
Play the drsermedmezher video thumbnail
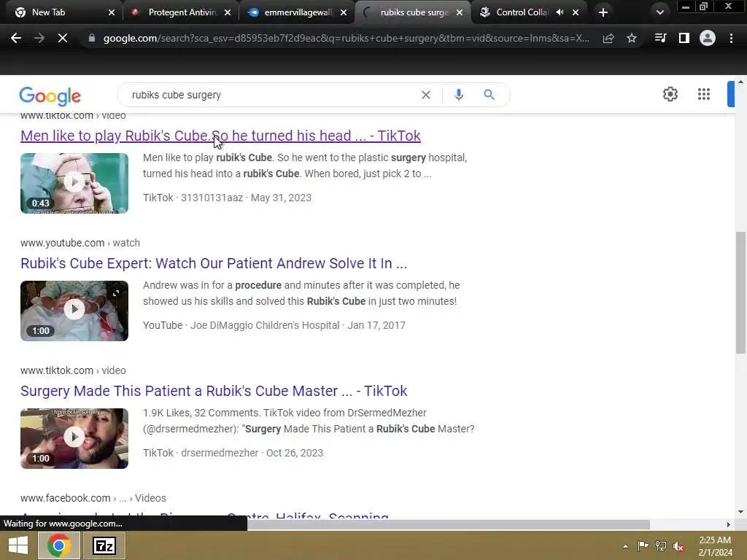coord(74,438)
